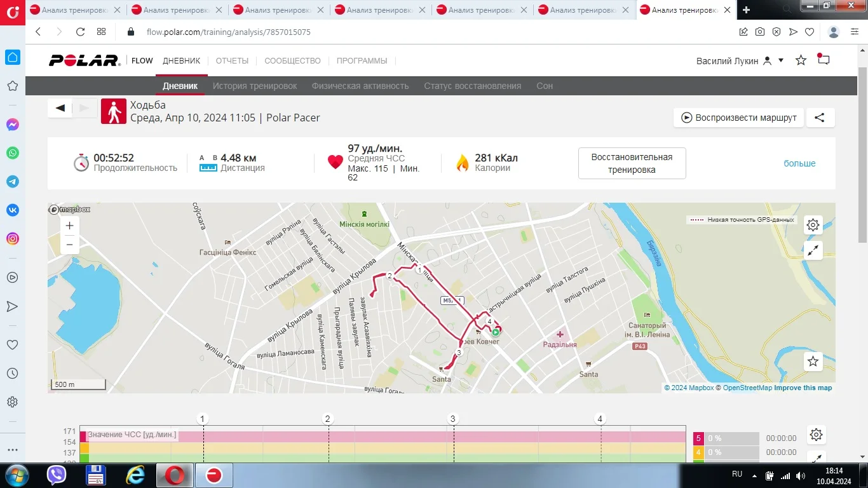868x488 pixels.
Task: Click Восстановительная тренировка button
Action: coord(632,163)
